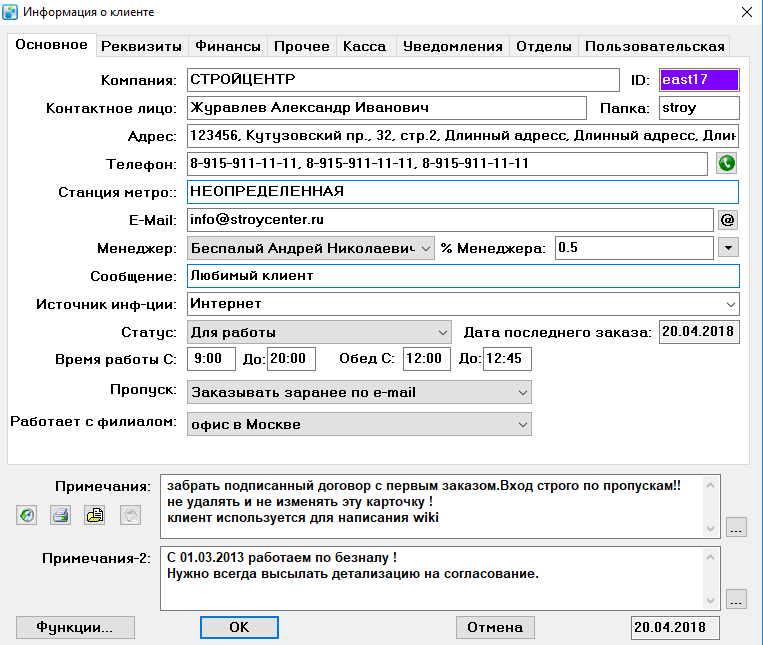Switch to the Реквизиты tab

point(141,46)
